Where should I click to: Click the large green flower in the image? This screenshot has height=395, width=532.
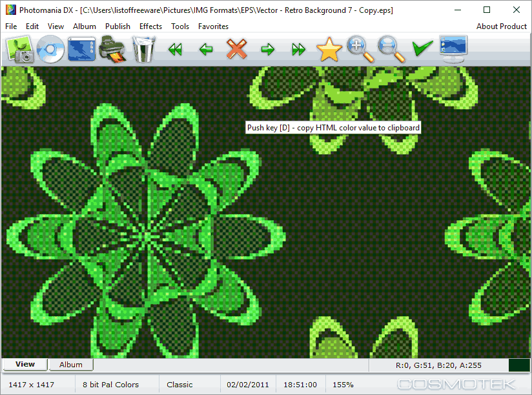pos(146,232)
